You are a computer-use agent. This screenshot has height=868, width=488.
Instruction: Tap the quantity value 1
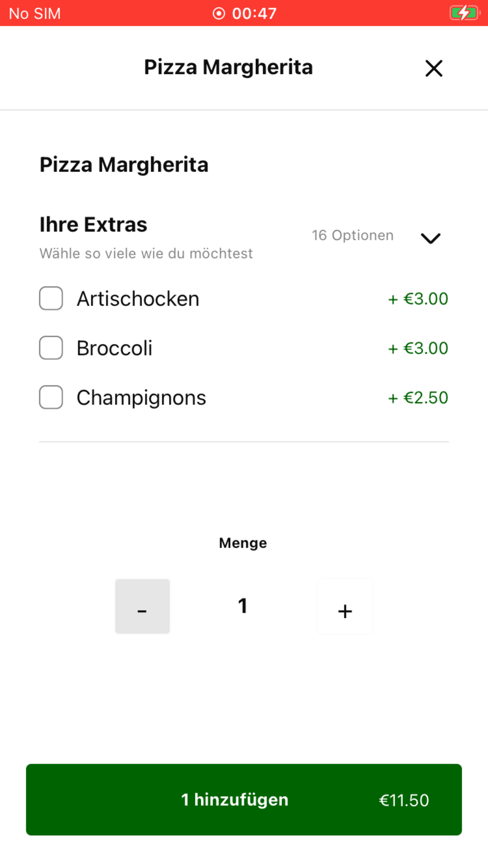(x=243, y=606)
